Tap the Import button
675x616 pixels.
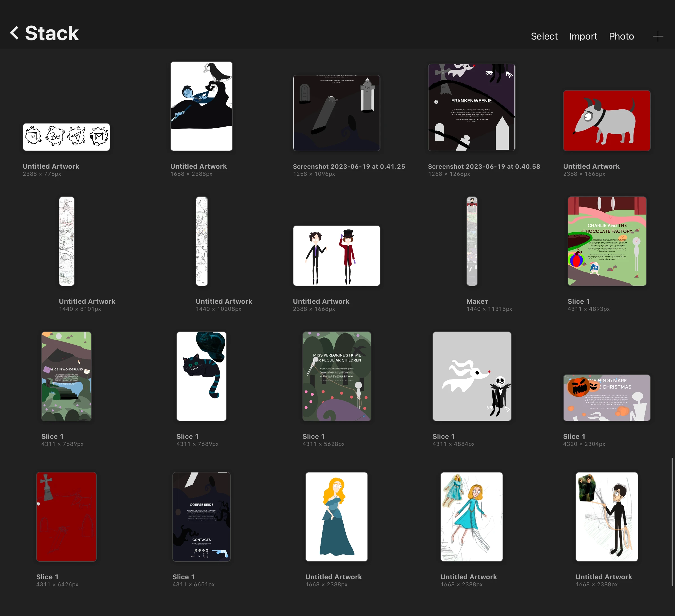click(583, 36)
